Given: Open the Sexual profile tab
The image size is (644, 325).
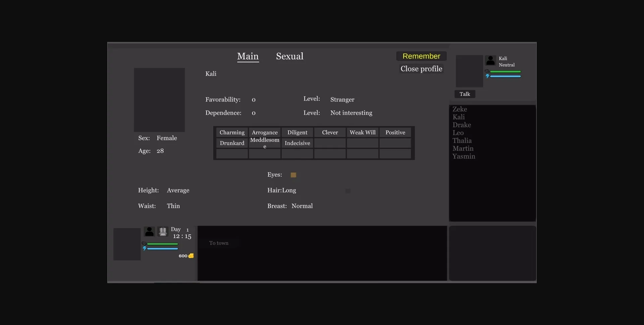Looking at the screenshot, I should [289, 56].
